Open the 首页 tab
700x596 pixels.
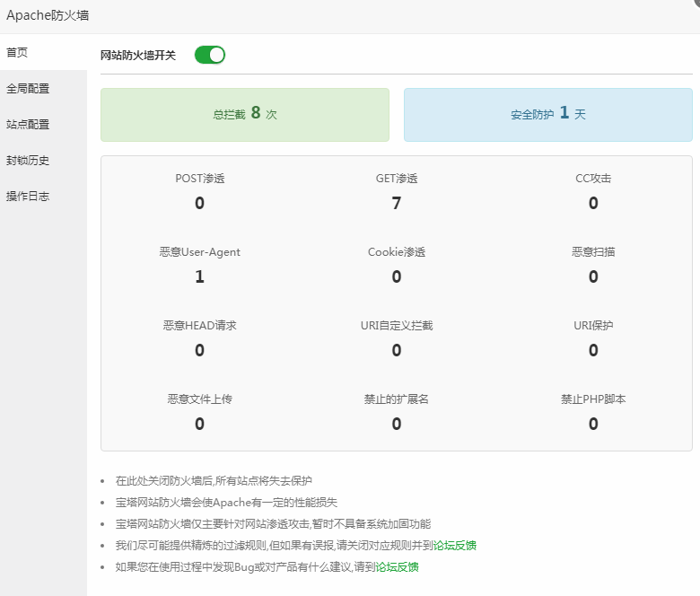point(43,52)
